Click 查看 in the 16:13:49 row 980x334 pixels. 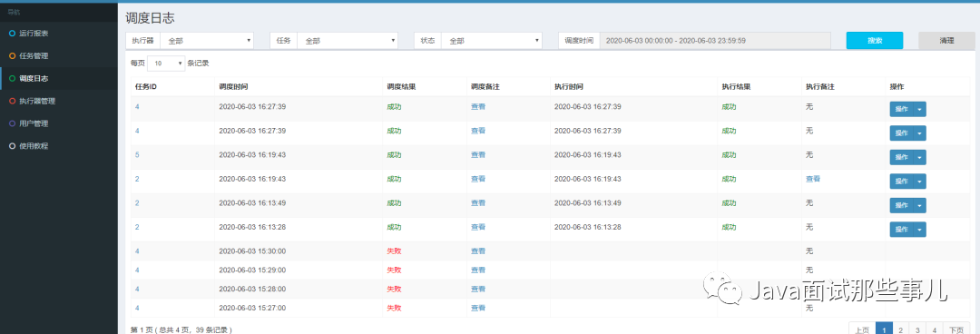[478, 202]
